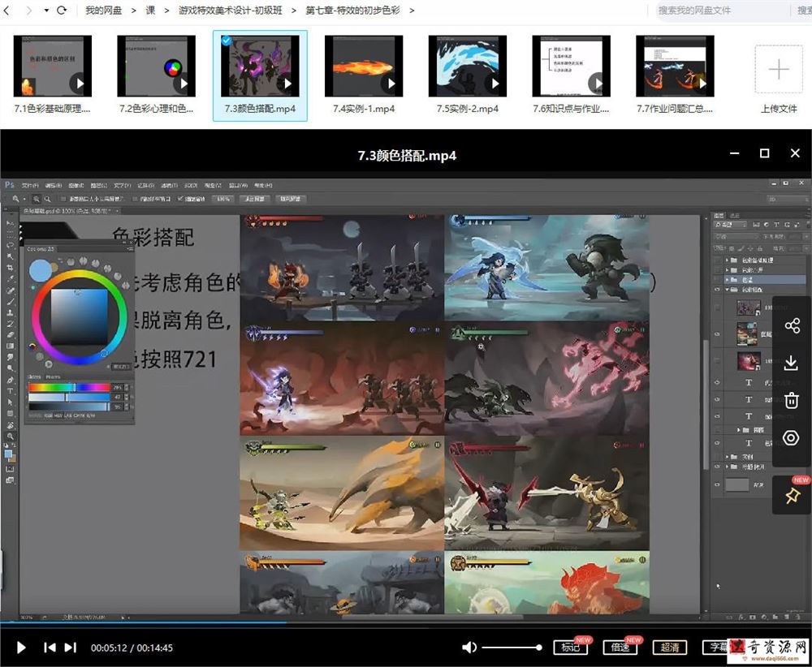Select the Lasso tool in the Photoshop frame
Image resolution: width=812 pixels, height=667 pixels.
tap(10, 245)
